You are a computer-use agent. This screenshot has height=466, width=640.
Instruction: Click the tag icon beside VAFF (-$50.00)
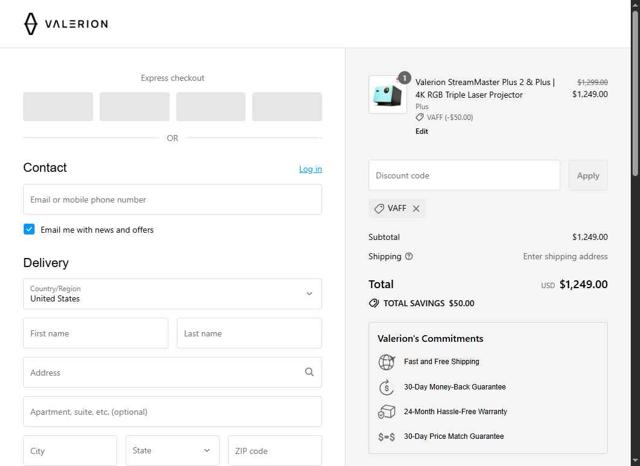[x=420, y=118]
